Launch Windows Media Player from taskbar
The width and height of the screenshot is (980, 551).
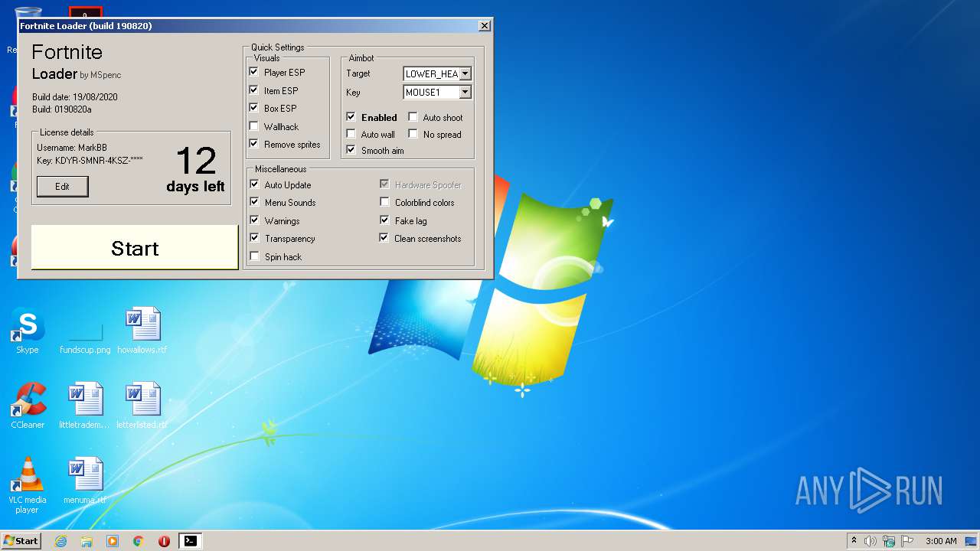click(x=113, y=541)
